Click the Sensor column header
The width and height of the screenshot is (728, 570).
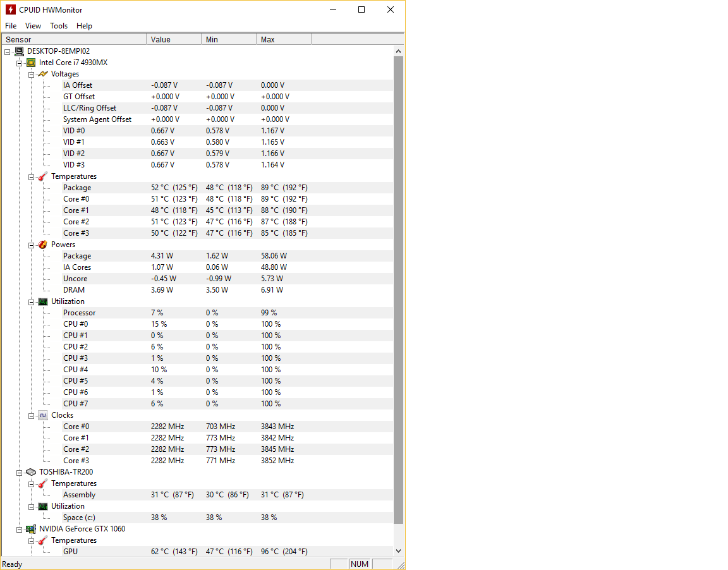click(75, 39)
